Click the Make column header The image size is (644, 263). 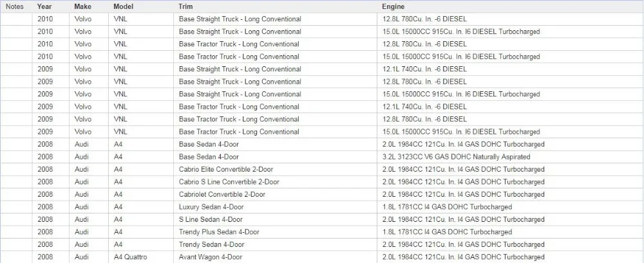click(x=82, y=6)
